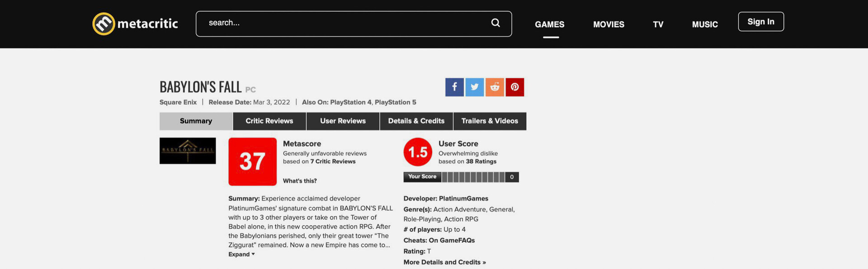Switch to User Reviews tab
868x269 pixels.
pos(343,121)
